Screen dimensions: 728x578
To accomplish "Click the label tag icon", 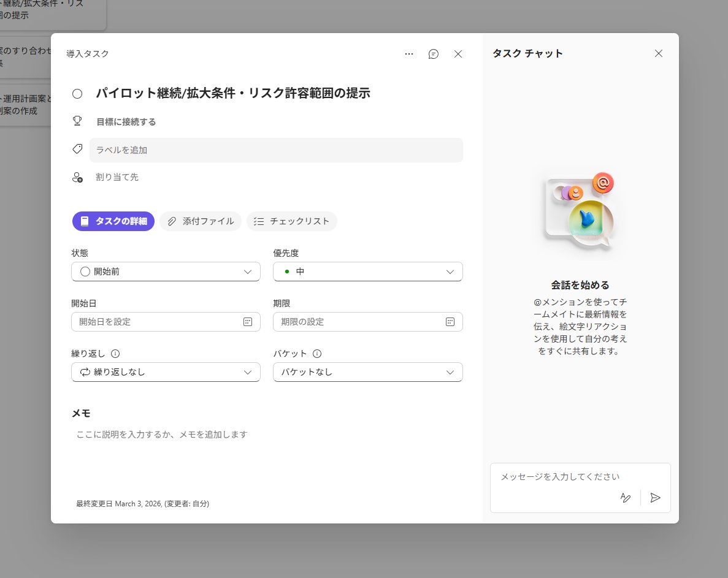I will tap(77, 149).
